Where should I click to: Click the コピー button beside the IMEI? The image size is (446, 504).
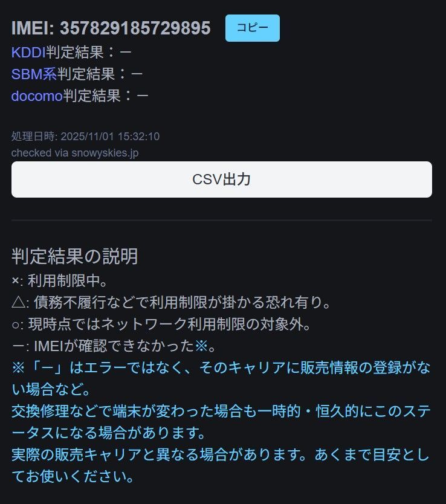252,28
